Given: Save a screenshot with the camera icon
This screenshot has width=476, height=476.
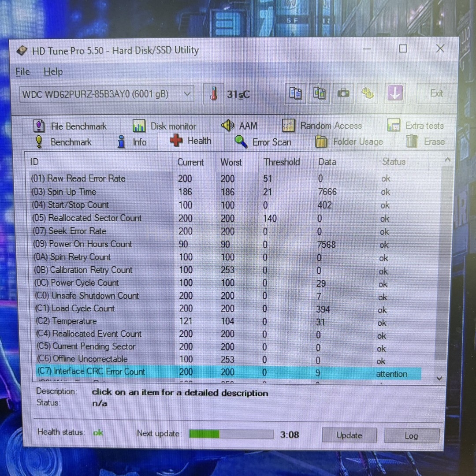Looking at the screenshot, I should coord(343,93).
